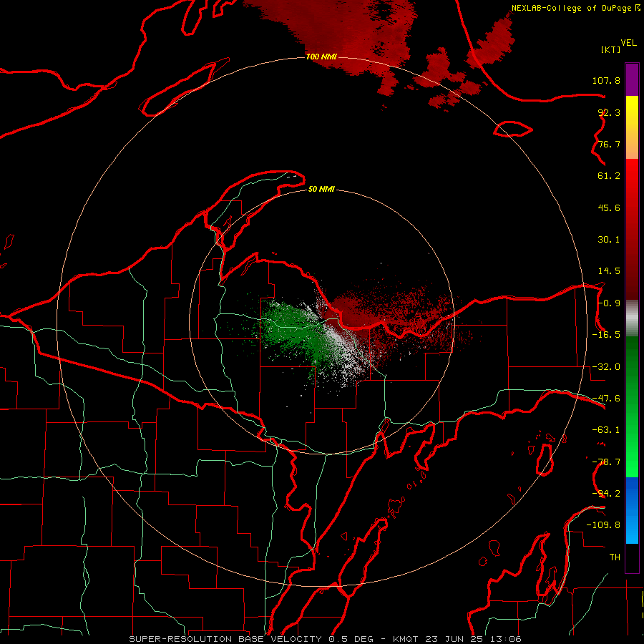Click the 50 NMI range ring label
Viewport: 644px width, 644px height.
click(321, 190)
